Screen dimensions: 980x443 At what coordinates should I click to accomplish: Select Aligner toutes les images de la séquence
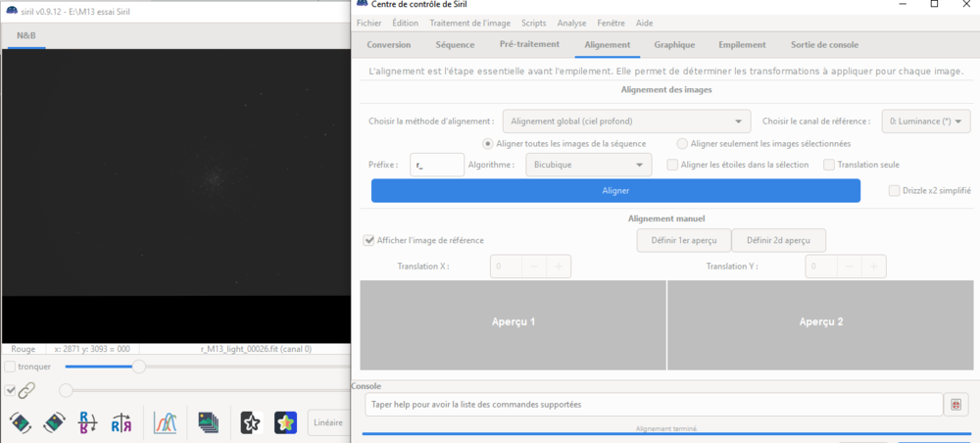(x=489, y=144)
